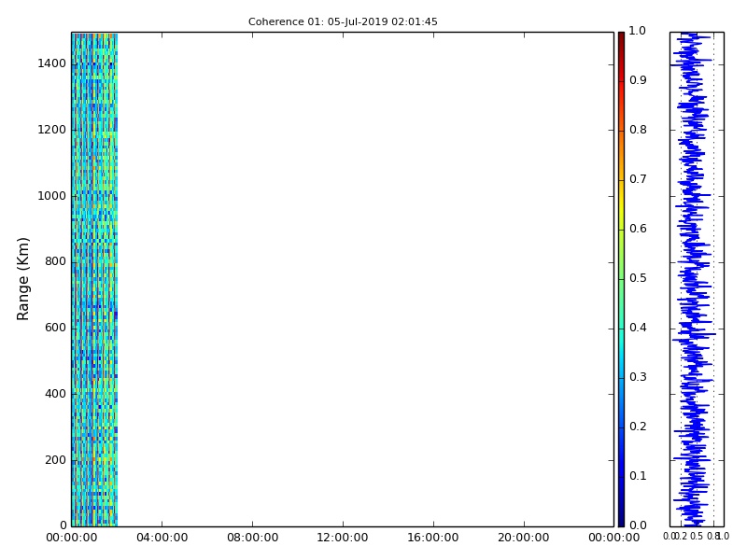The width and height of the screenshot is (747, 560).
Task: Click the 0.2 colorbar tick label
Action: 638,427
